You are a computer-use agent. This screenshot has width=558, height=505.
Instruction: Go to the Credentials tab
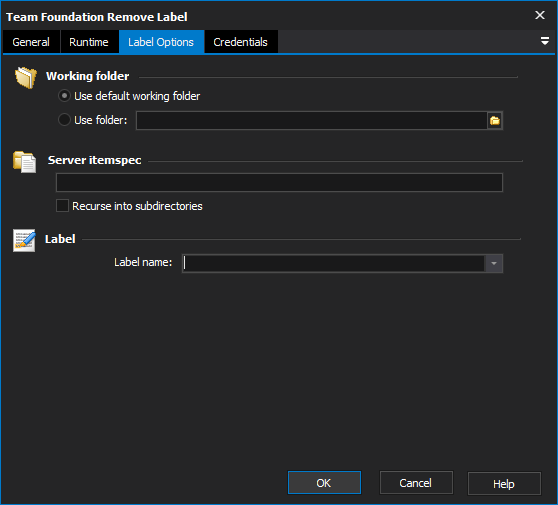coord(241,42)
